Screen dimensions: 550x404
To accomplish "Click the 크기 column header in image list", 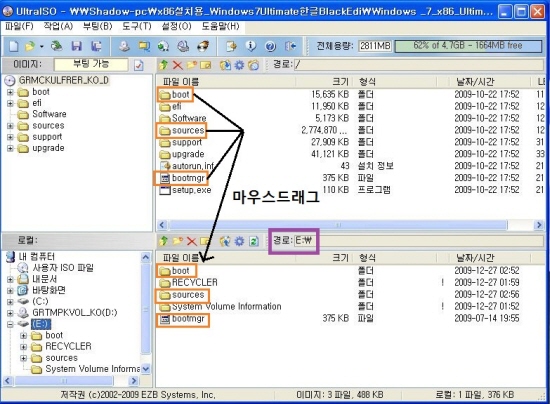I will [x=324, y=82].
